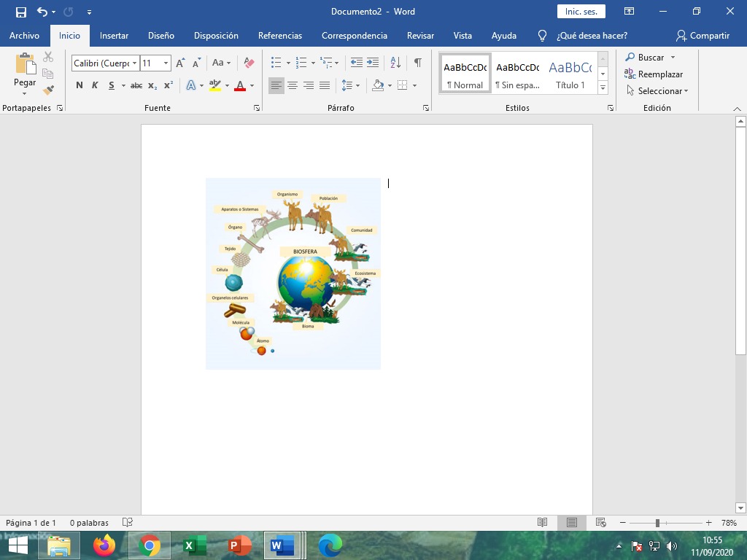Screen dimensions: 747x560
Task: Open the font size dropdown
Action: pos(166,63)
